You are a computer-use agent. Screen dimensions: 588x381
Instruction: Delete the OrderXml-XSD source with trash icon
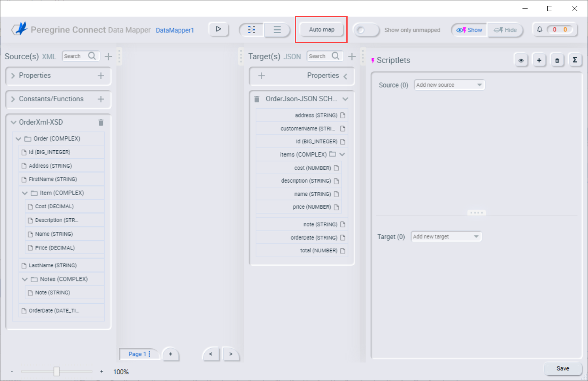click(x=101, y=123)
